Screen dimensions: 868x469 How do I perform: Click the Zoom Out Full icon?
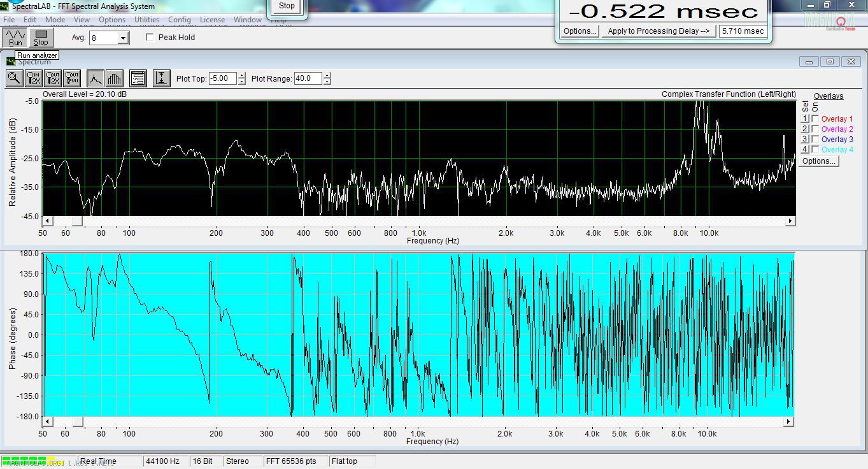tap(72, 78)
